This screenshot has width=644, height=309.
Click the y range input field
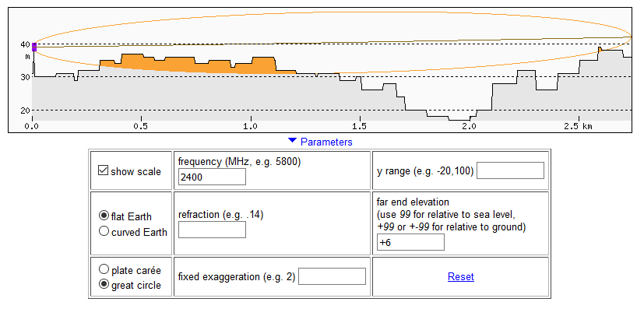pos(510,170)
